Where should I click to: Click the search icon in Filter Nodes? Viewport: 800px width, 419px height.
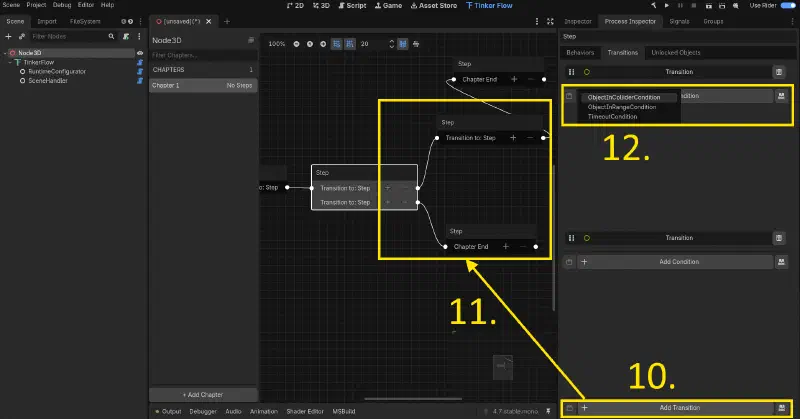(111, 36)
